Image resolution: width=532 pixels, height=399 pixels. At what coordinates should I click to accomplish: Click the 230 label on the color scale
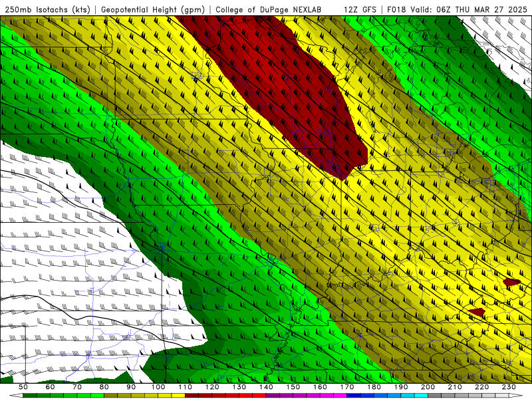509,387
